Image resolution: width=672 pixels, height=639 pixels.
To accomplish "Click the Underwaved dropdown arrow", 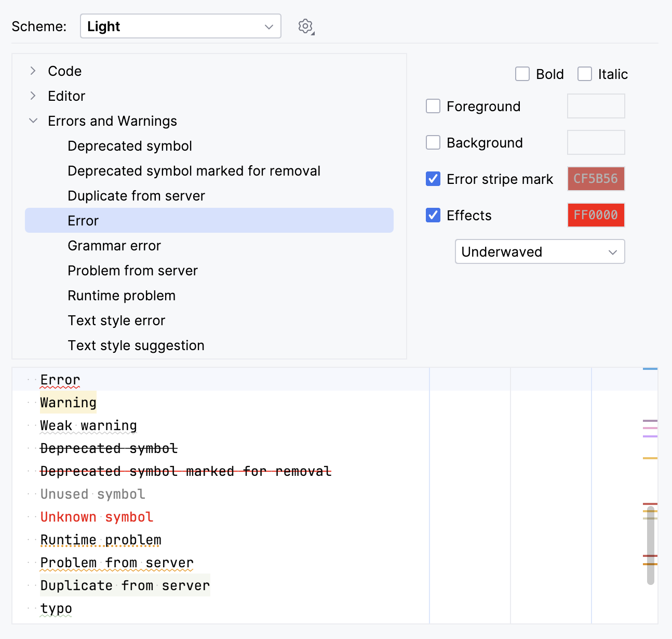I will [x=613, y=251].
